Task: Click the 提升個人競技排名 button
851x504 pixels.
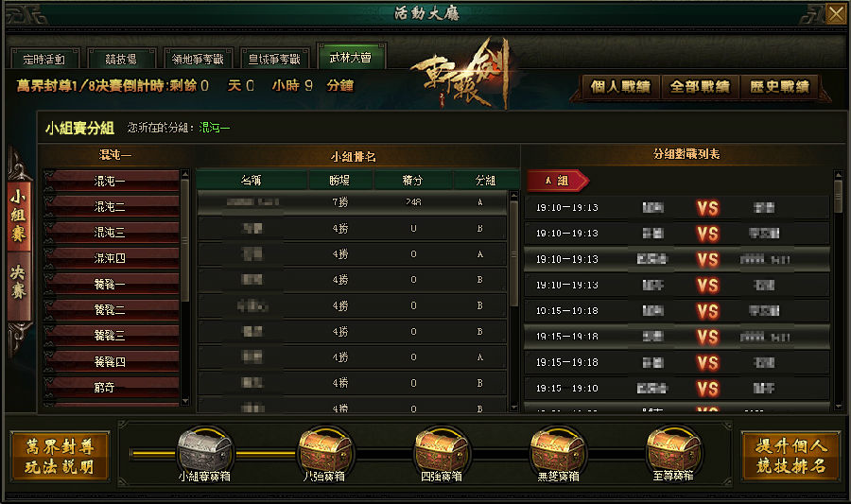Action: coord(791,457)
